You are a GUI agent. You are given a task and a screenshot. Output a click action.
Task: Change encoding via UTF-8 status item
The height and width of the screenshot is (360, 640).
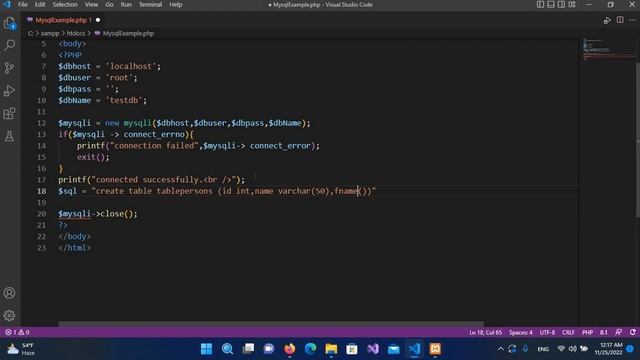pos(547,332)
